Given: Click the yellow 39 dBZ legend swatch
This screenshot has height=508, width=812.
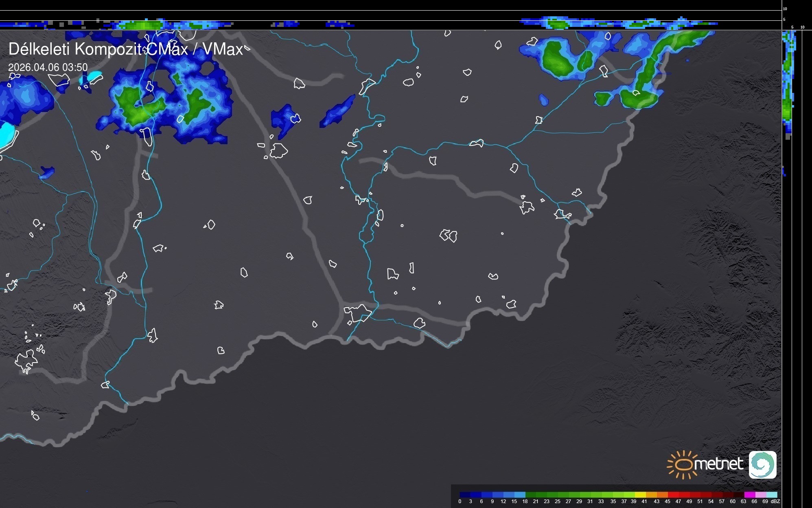Looking at the screenshot, I should click(x=640, y=495).
